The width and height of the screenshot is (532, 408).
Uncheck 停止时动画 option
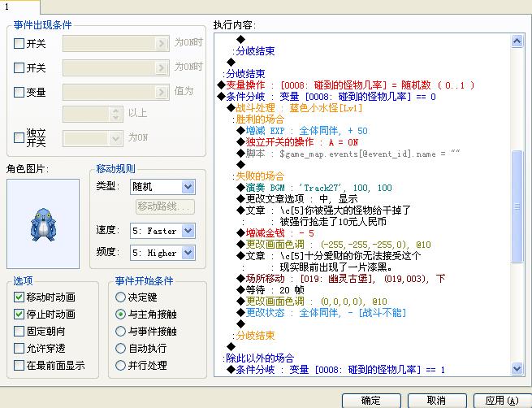click(19, 315)
